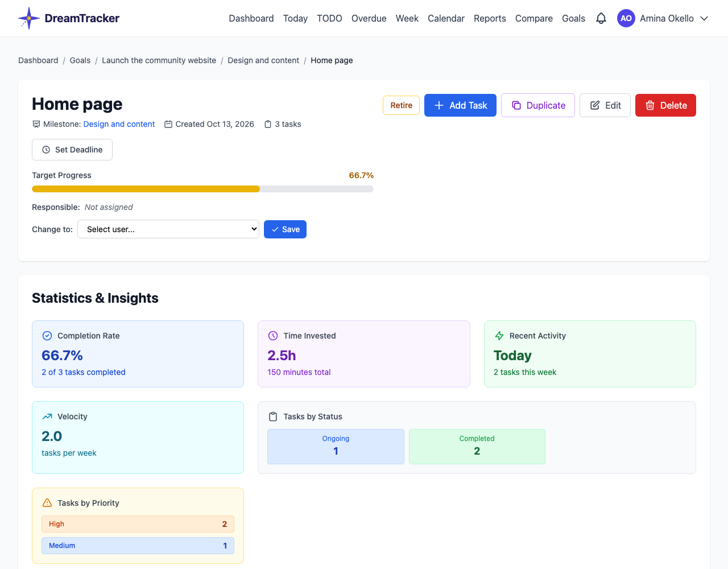Click the Medium priority bar
Viewport: 728px width, 569px height.
click(138, 546)
